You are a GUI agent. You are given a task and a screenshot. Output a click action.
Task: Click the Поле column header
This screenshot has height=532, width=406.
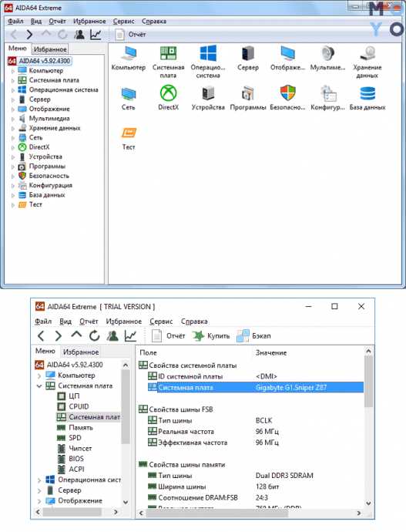[149, 353]
